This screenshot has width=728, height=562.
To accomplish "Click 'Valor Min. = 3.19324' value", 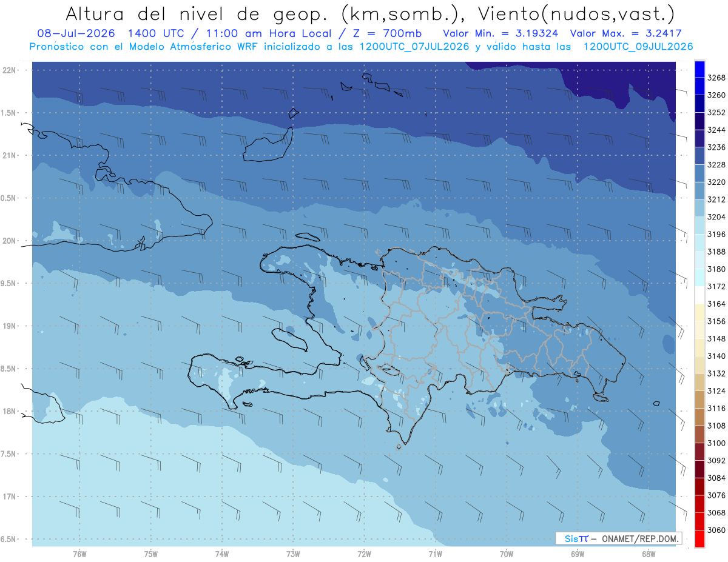I will coord(501,33).
